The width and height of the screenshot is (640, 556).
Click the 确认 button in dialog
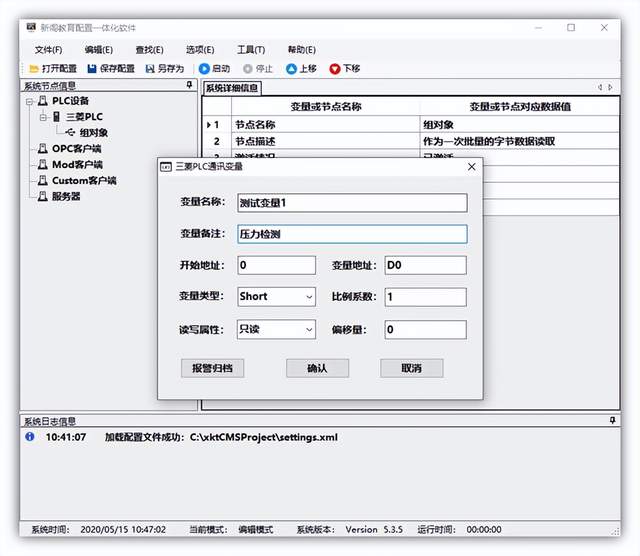pyautogui.click(x=317, y=368)
